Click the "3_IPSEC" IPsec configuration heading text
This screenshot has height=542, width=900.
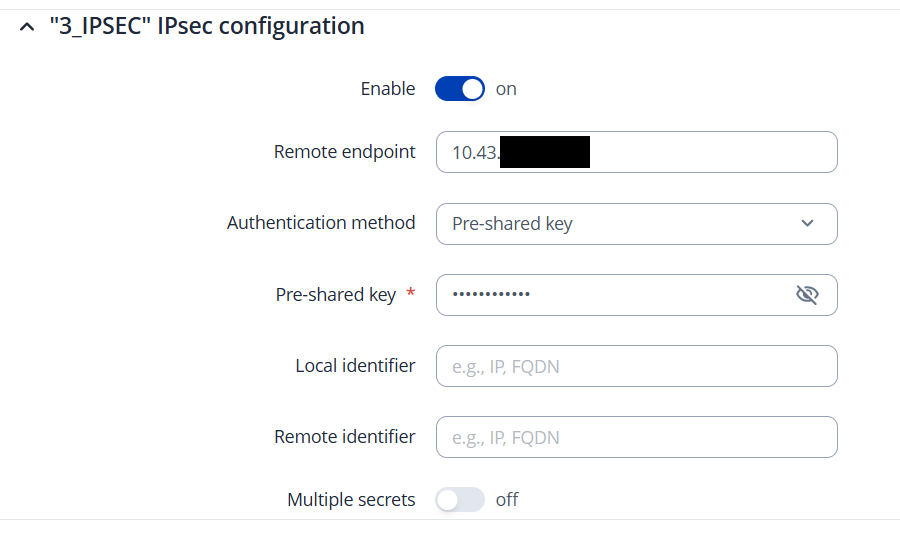206,26
